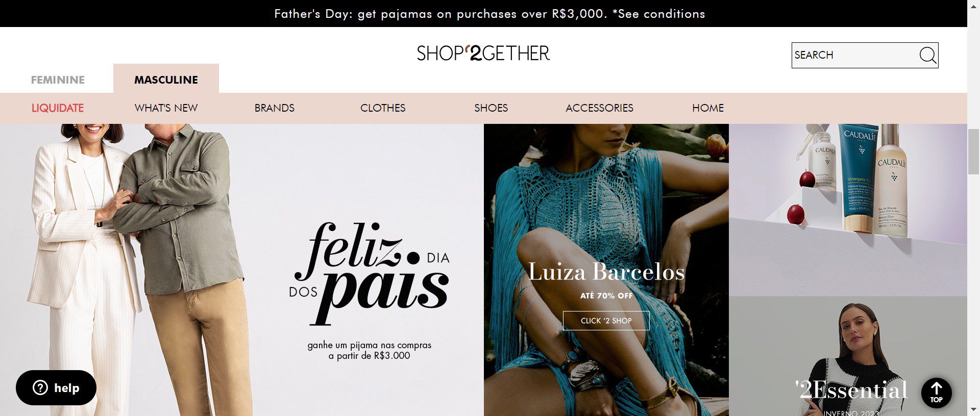This screenshot has width=980, height=416.
Task: Open the Accessories menu
Action: [x=599, y=108]
